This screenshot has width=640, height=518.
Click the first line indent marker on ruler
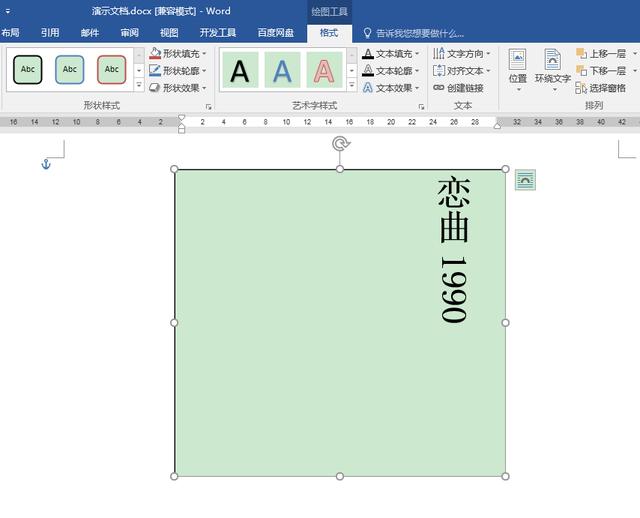click(182, 118)
